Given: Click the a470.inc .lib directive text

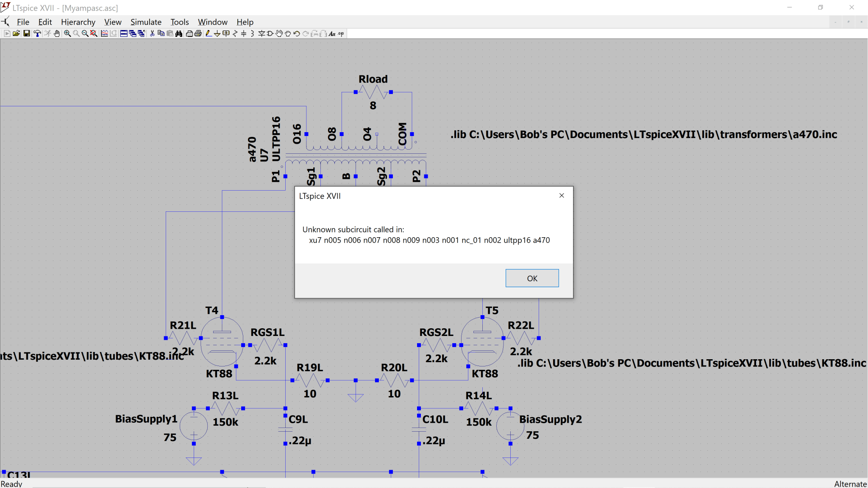Looking at the screenshot, I should (644, 135).
